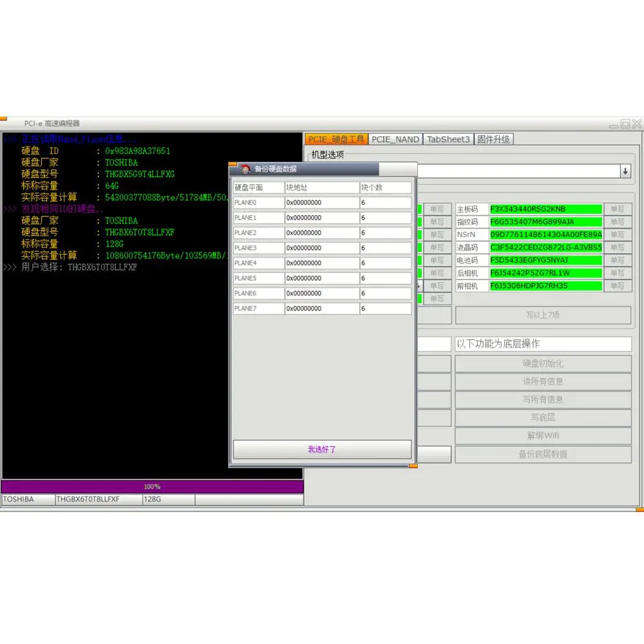Viewport: 644px width, 644px height.
Task: Click the PLANE3 block address cell
Action: tap(322, 248)
